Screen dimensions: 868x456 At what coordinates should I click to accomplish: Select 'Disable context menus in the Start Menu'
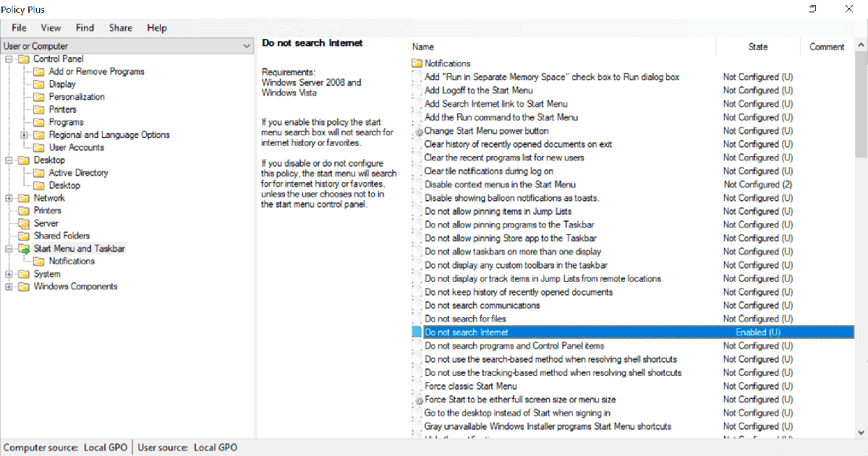click(500, 184)
